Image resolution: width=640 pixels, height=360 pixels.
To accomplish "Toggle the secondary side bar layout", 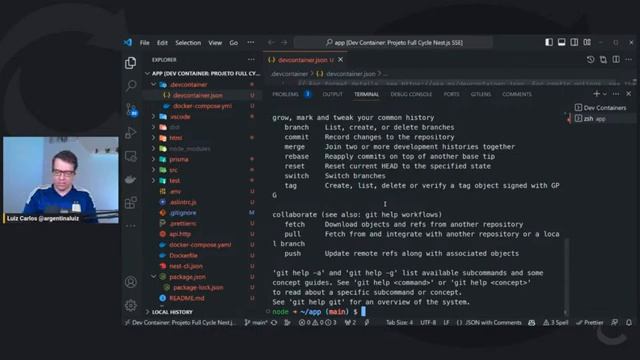I will (x=574, y=42).
